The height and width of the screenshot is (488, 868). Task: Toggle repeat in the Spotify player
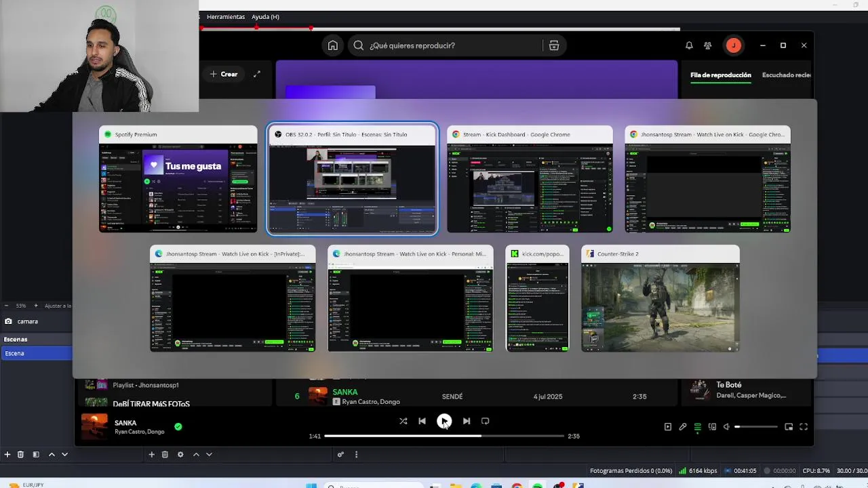point(486,421)
